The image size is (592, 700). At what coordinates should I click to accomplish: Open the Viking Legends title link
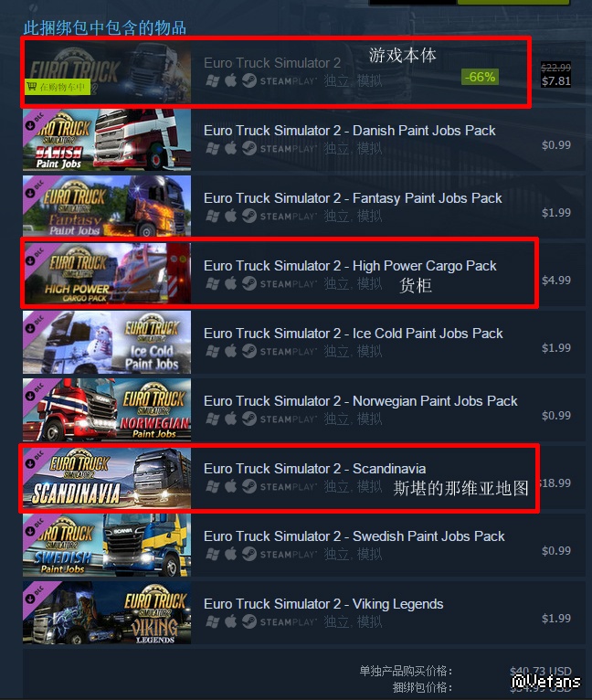323,604
